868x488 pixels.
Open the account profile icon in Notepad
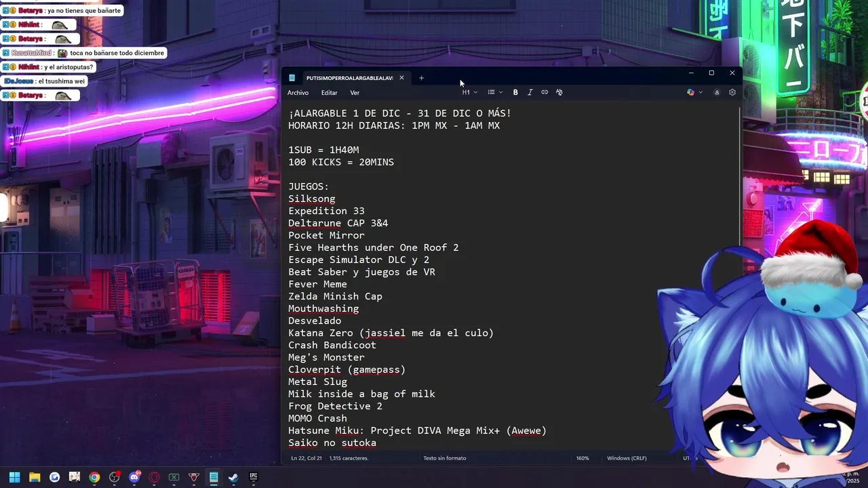717,92
